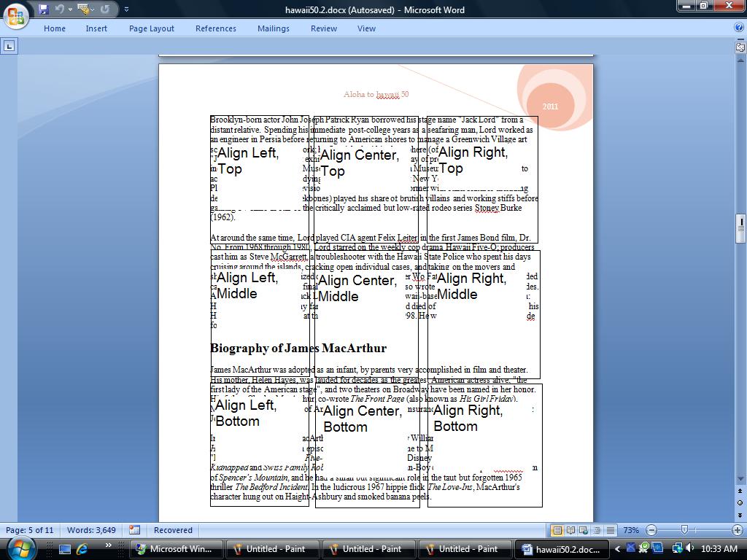
Task: Select the Align Center, Top text box
Action: click(x=366, y=180)
